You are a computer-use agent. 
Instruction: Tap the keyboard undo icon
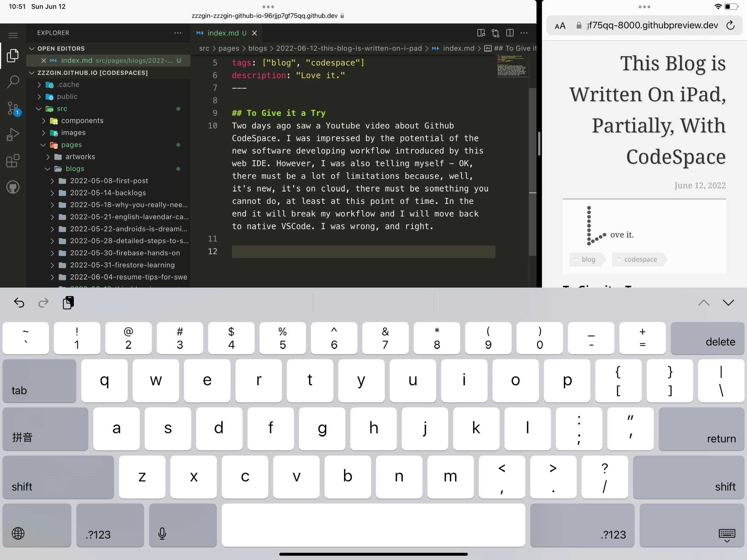tap(19, 302)
